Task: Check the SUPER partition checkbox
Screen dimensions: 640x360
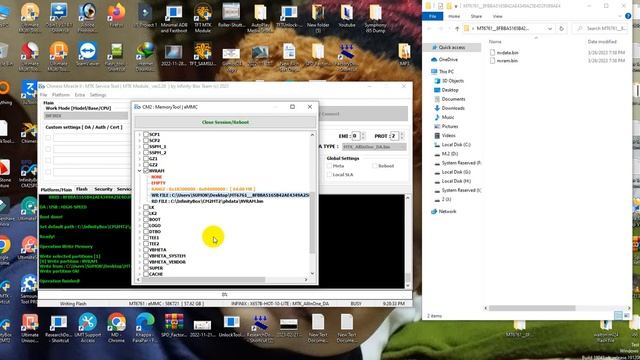Action: 146,268
